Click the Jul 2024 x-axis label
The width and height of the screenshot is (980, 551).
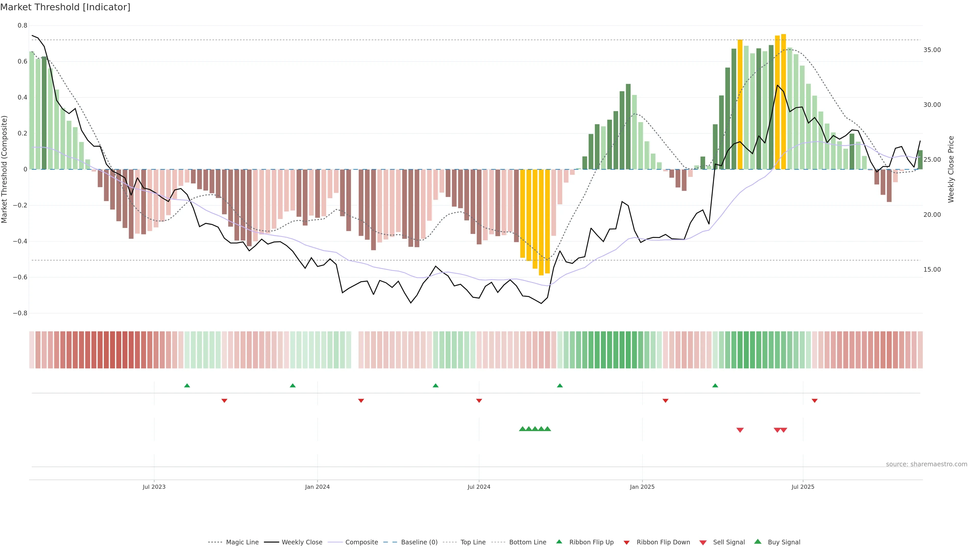pyautogui.click(x=479, y=487)
